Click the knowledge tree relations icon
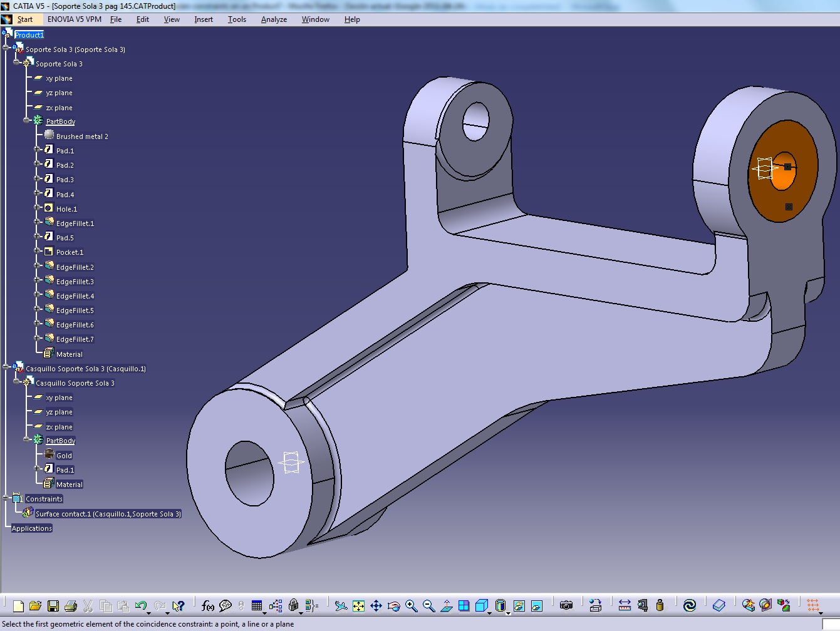 [276, 605]
